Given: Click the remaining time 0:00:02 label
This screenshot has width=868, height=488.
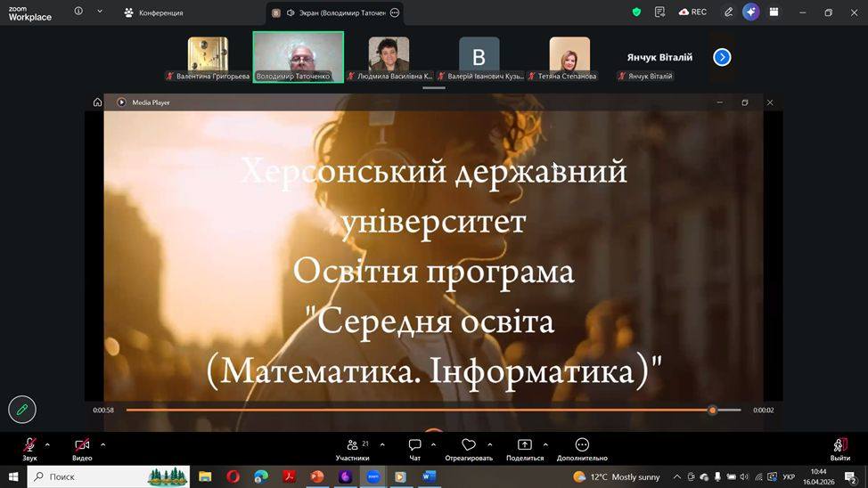Looking at the screenshot, I should tap(764, 411).
